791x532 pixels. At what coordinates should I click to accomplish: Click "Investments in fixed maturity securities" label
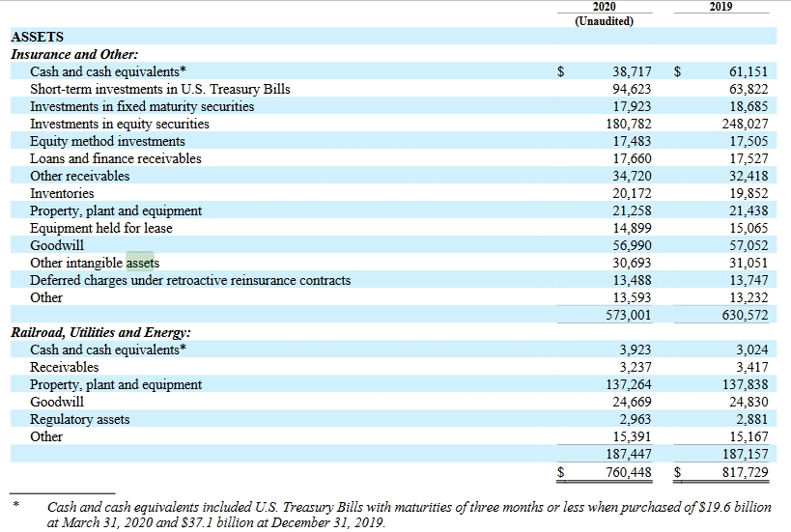(142, 106)
